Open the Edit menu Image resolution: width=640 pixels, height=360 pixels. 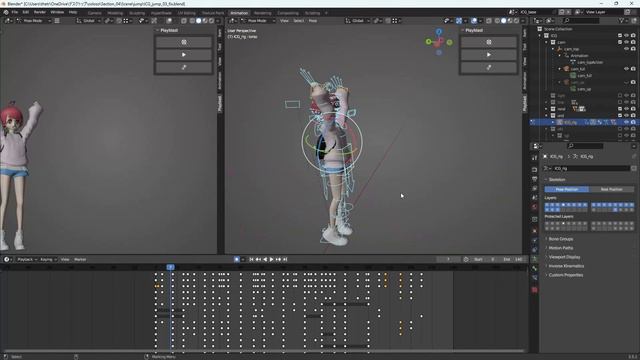[26, 12]
